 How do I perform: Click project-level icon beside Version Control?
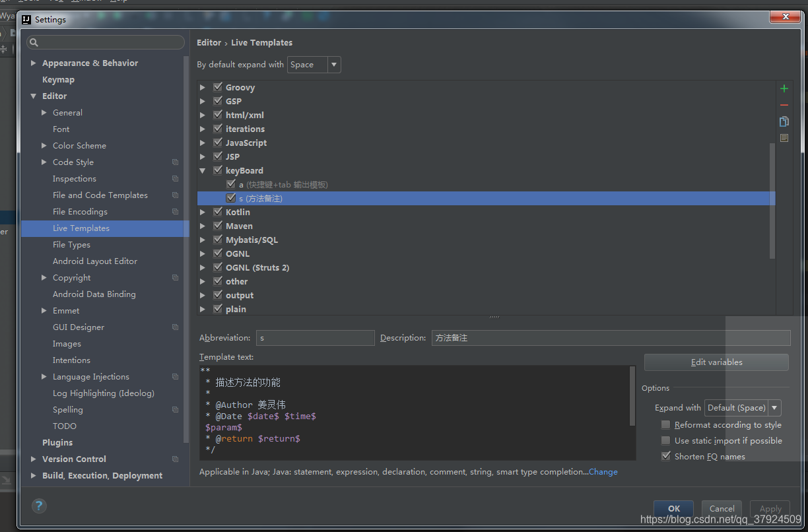175,459
